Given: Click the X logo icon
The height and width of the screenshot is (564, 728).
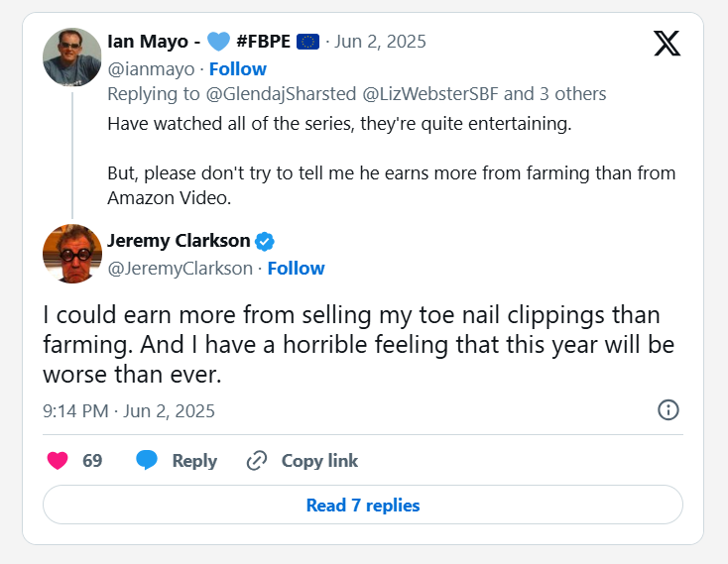Looking at the screenshot, I should (667, 43).
